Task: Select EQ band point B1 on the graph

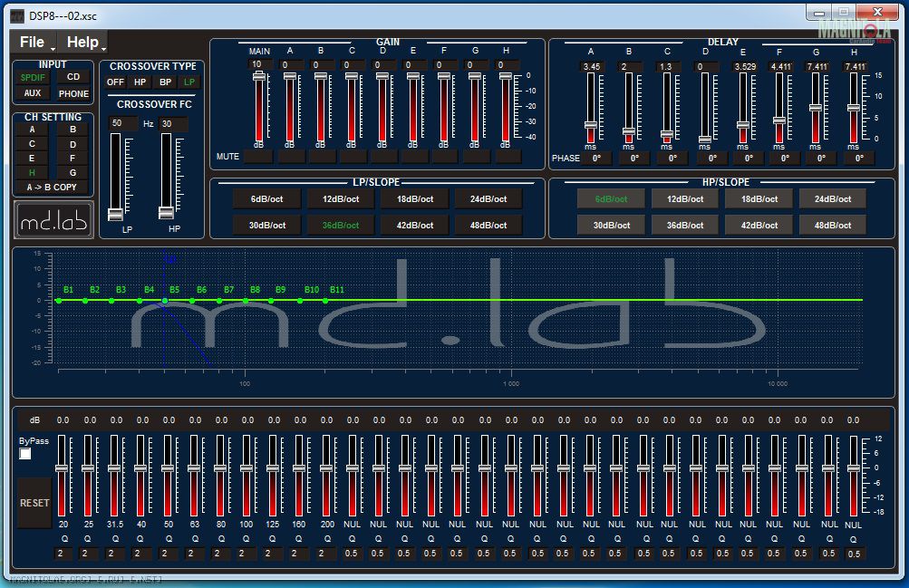Action: pyautogui.click(x=59, y=301)
